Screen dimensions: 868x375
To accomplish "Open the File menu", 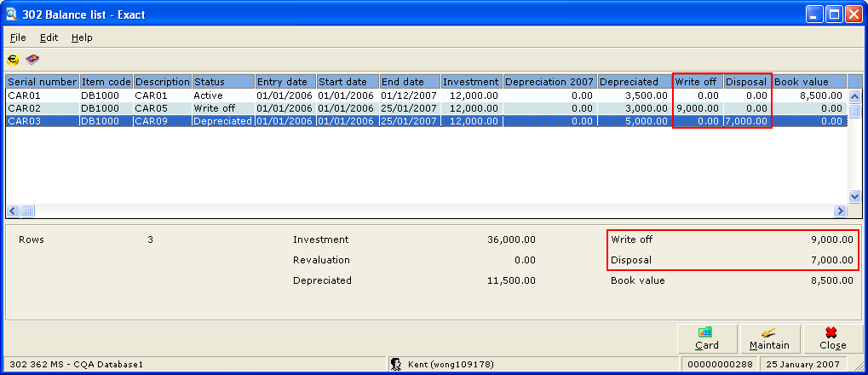I will (18, 37).
